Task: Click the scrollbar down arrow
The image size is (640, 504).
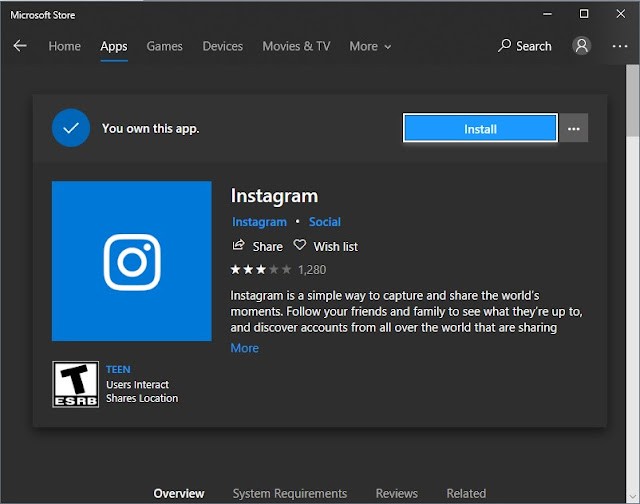Action: [633, 497]
